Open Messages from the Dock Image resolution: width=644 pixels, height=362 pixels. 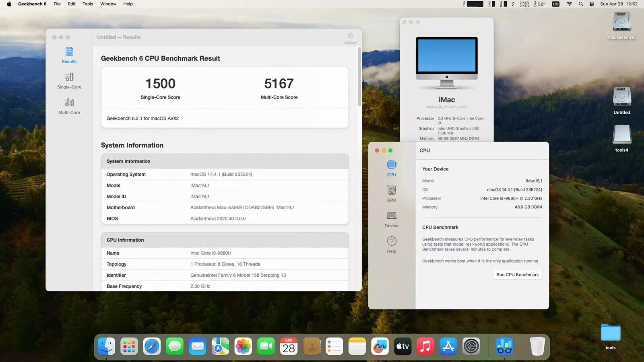(175, 346)
